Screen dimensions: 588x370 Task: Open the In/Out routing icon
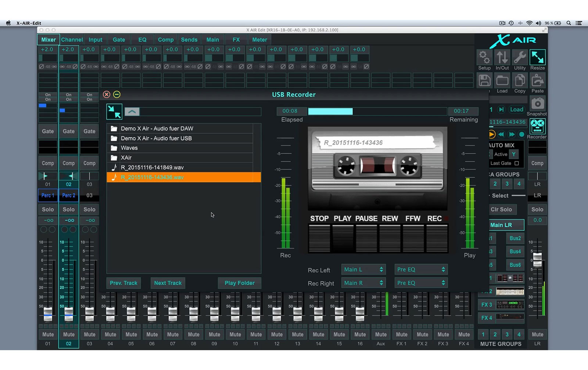[502, 57]
